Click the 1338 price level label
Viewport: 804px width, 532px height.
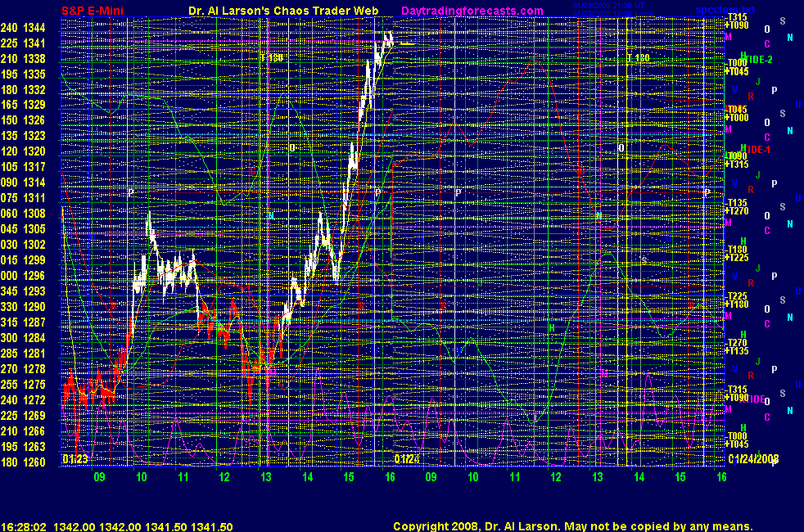tap(34, 59)
